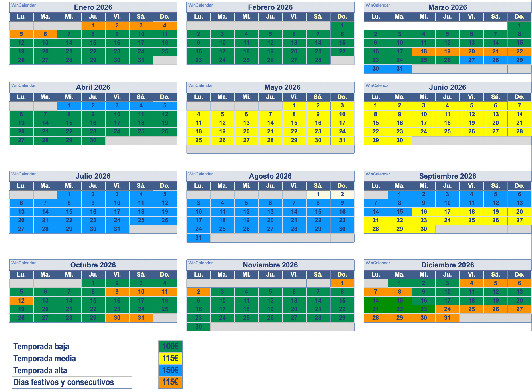Select the green 100€ low season swatch
Viewport: 532px width, 392px height.
[x=170, y=346]
